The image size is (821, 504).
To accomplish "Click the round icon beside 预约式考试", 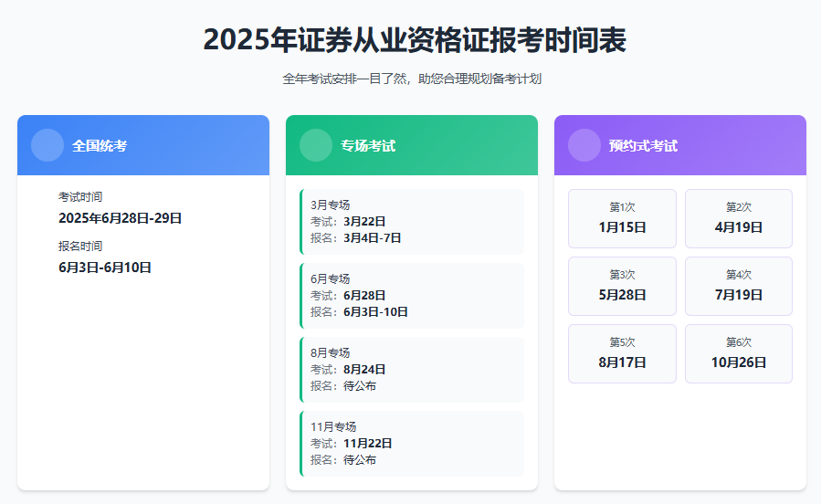I will pyautogui.click(x=584, y=145).
